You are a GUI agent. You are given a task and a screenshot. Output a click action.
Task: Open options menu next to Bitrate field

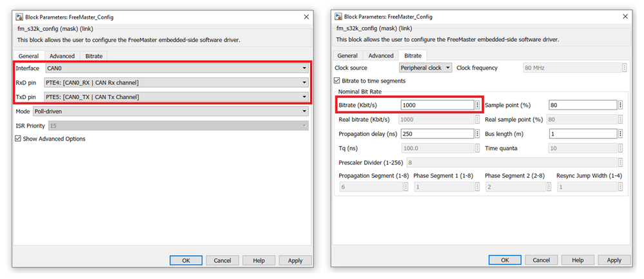tap(477, 105)
